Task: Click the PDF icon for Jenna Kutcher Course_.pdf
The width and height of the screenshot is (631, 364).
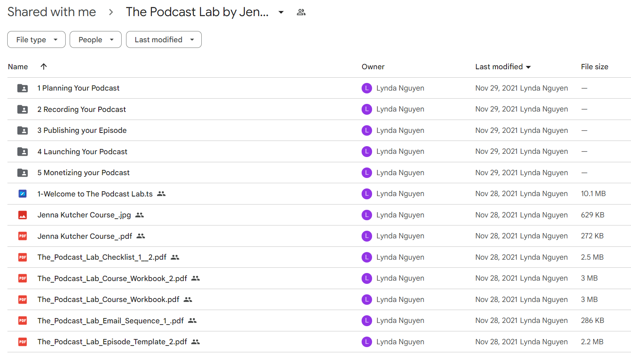Action: click(x=23, y=236)
